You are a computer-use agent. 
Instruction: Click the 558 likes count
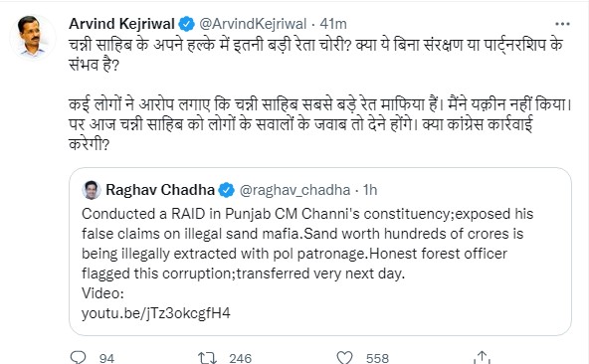click(377, 358)
